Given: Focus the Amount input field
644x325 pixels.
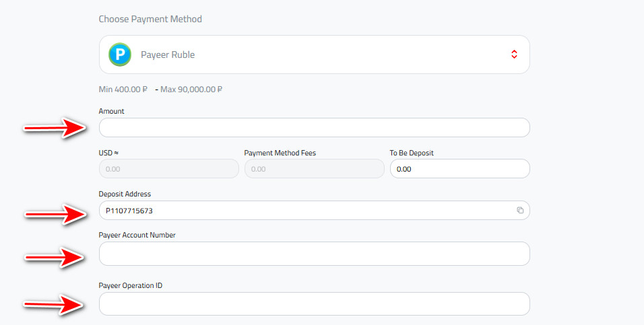Looking at the screenshot, I should 314,128.
